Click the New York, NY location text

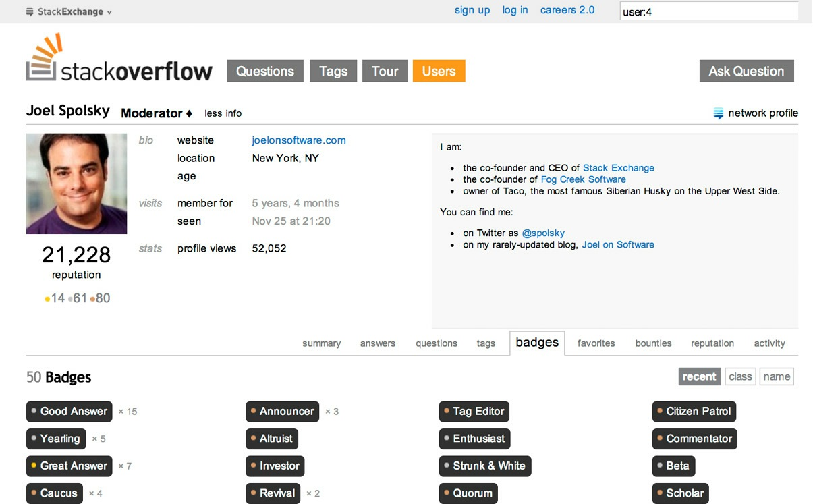tap(285, 158)
